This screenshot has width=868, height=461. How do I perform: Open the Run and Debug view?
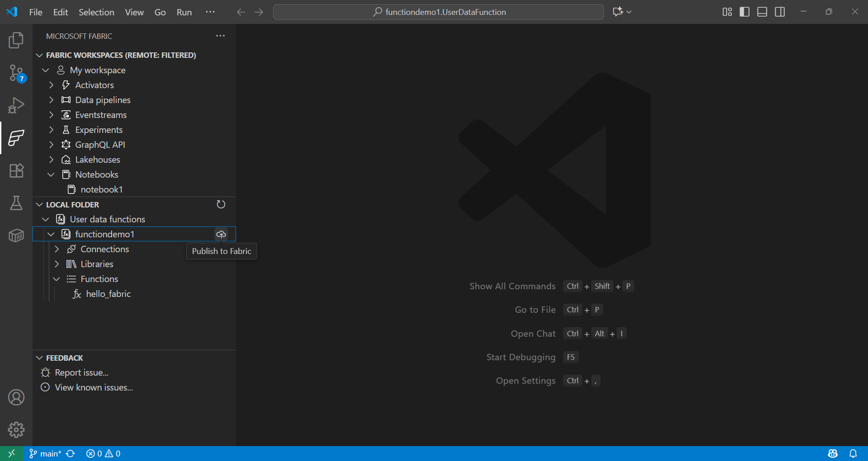click(x=16, y=105)
